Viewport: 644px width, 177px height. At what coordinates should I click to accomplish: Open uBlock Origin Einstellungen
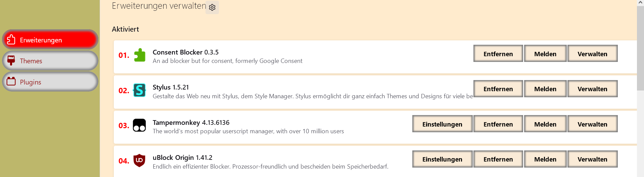point(442,159)
